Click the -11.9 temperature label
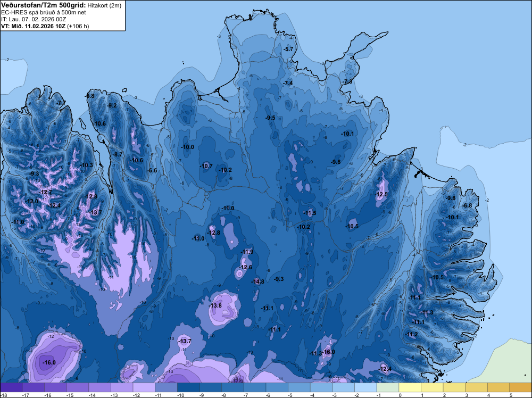Screen dimensions: 532x398 [247, 252]
